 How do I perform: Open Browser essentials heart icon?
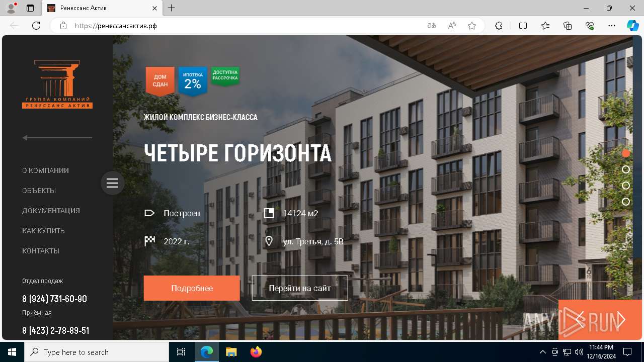(x=590, y=26)
